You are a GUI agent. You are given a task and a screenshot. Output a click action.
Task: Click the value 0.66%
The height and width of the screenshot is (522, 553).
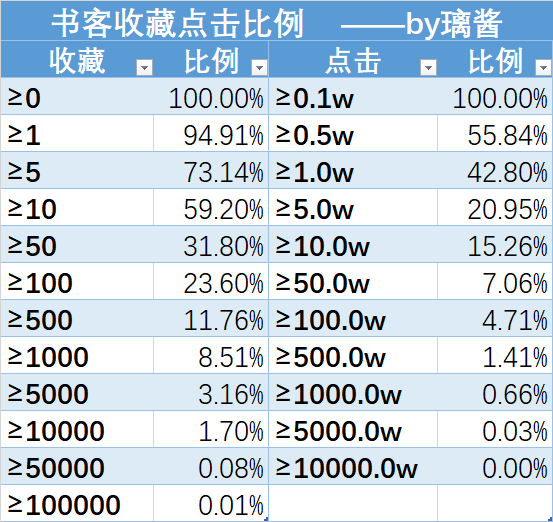[515, 395]
